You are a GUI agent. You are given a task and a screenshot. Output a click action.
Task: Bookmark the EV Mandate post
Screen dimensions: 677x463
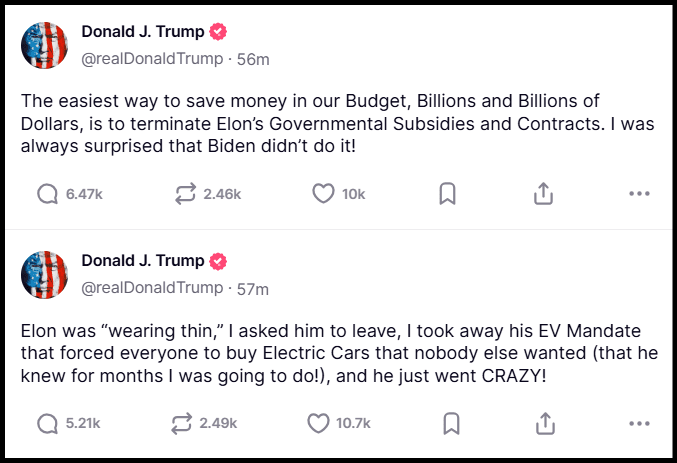452,423
